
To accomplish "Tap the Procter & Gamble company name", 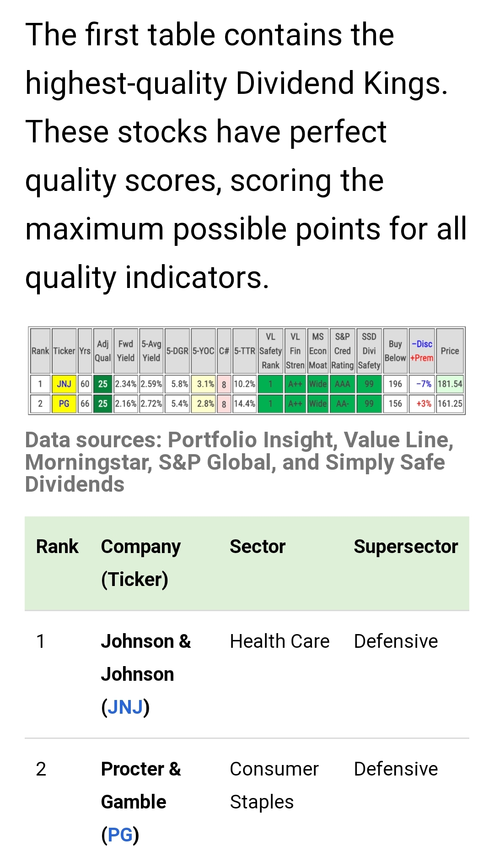I will pos(141,786).
